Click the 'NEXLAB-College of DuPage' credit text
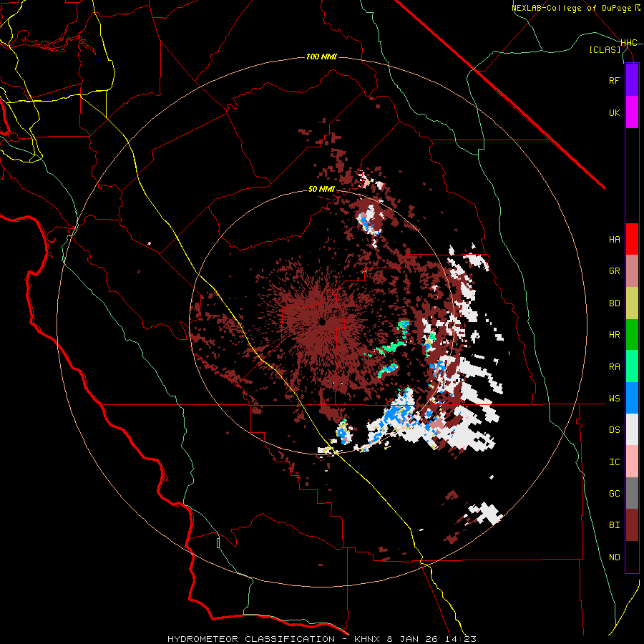The image size is (644, 644). [x=572, y=8]
